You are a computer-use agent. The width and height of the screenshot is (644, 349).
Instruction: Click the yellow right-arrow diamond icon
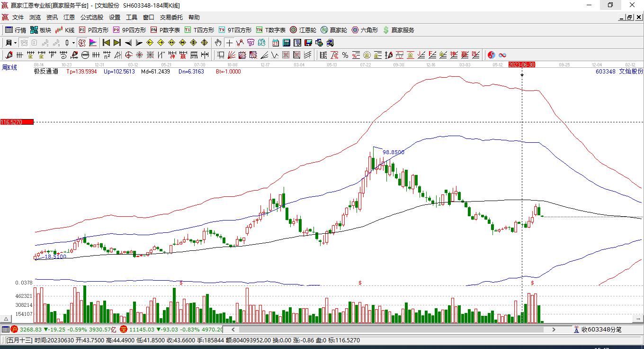click(161, 43)
